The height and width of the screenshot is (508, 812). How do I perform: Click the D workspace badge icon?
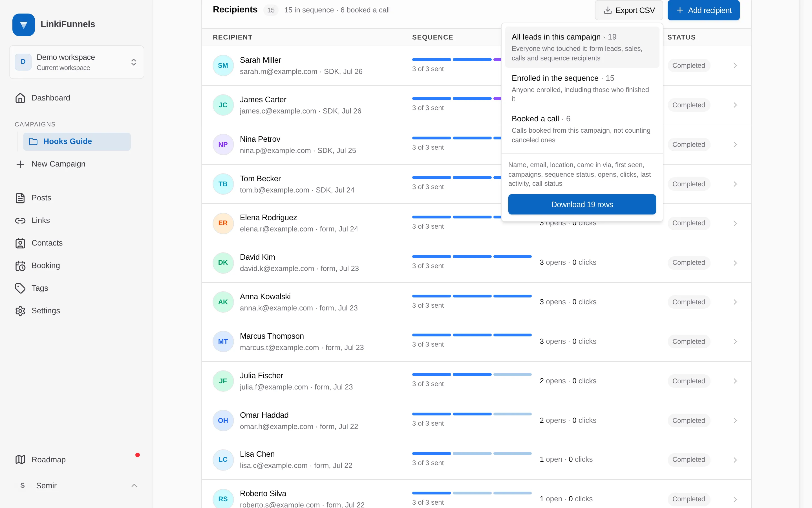point(23,62)
